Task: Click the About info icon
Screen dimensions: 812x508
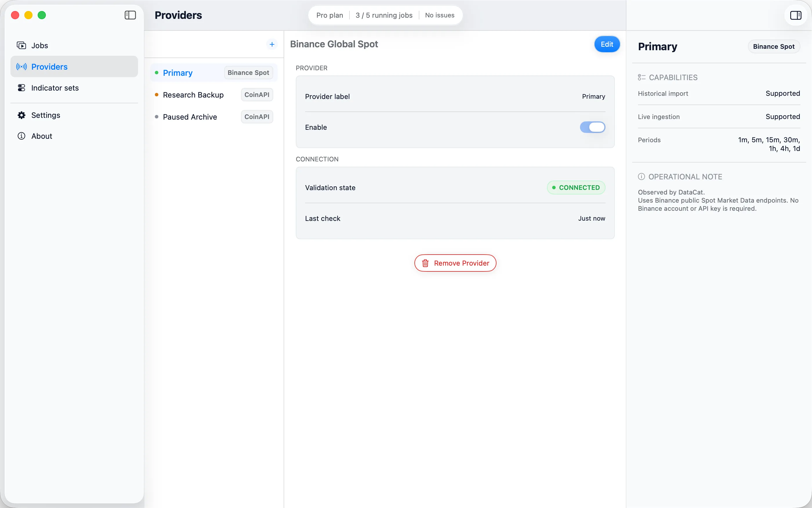Action: click(x=21, y=136)
